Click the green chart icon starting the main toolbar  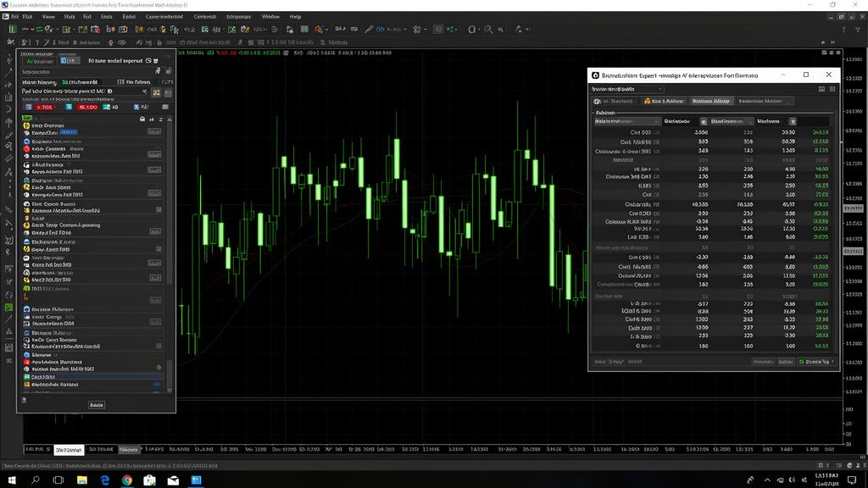point(12,29)
